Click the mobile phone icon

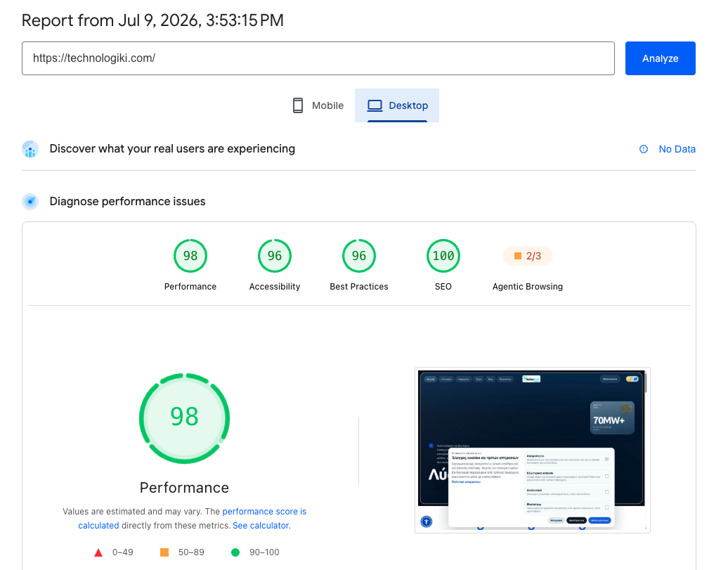pyautogui.click(x=298, y=105)
